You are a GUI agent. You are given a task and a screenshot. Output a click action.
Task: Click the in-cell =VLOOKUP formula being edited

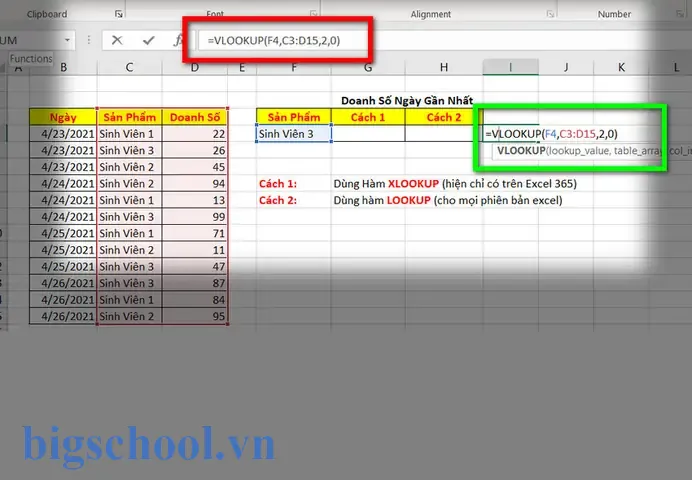click(x=551, y=134)
